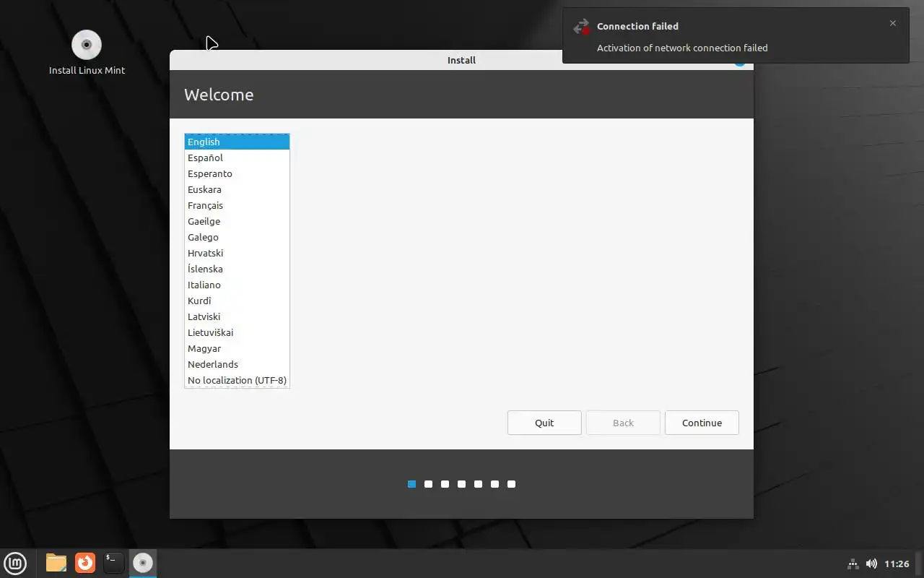Launch Firefox from the taskbar
Image resolution: width=924 pixels, height=578 pixels.
tap(85, 563)
